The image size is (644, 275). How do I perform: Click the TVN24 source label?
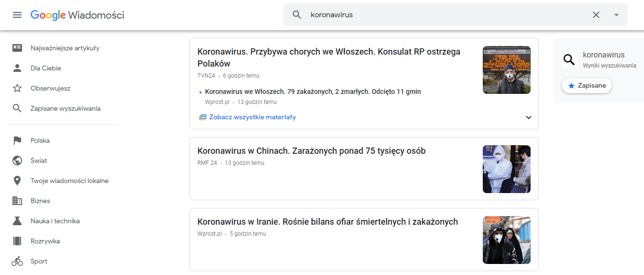[206, 76]
